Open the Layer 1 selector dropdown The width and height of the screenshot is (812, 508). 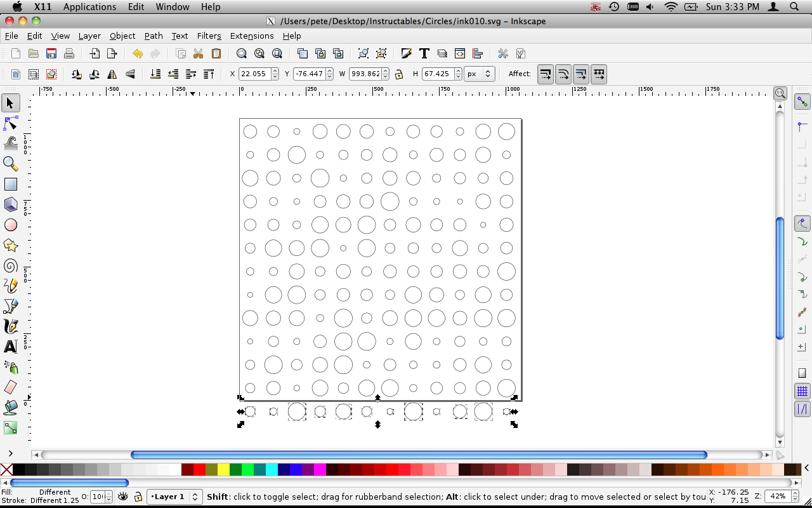point(174,497)
